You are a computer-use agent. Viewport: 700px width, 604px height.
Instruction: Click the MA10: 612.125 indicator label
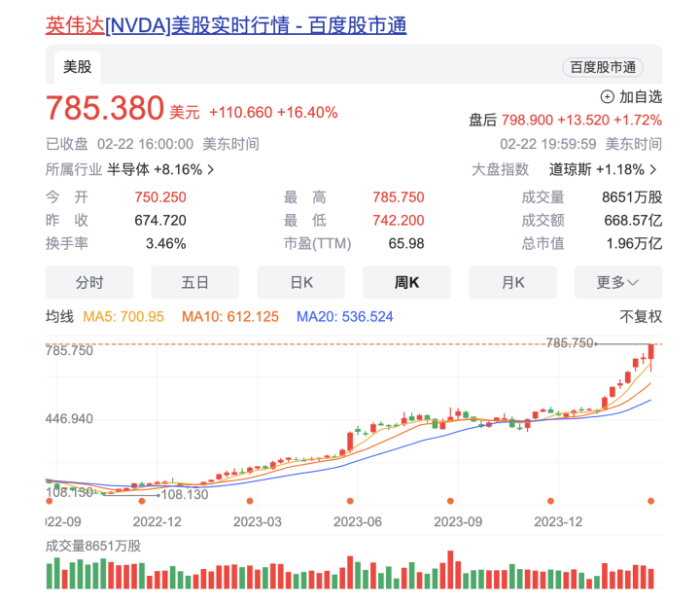coord(230,317)
